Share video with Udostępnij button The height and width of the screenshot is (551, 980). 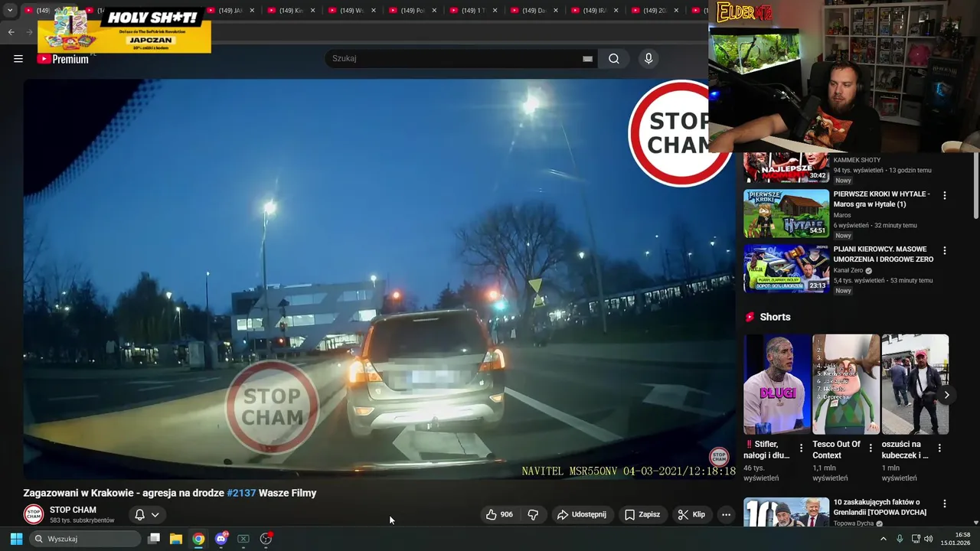tap(581, 515)
